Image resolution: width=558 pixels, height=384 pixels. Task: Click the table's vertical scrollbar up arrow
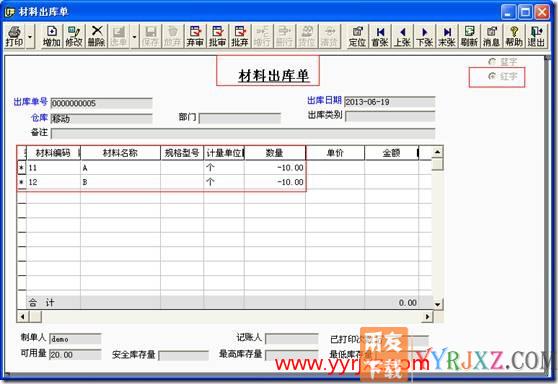click(x=437, y=152)
